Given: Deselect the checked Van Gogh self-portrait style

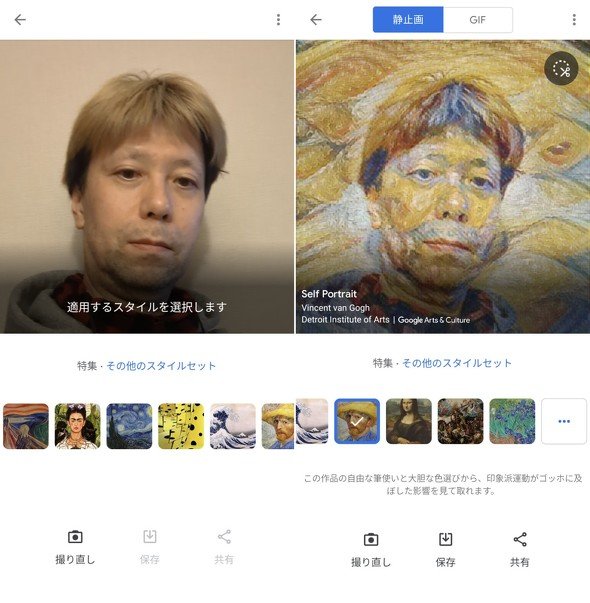Looking at the screenshot, I should tap(357, 421).
